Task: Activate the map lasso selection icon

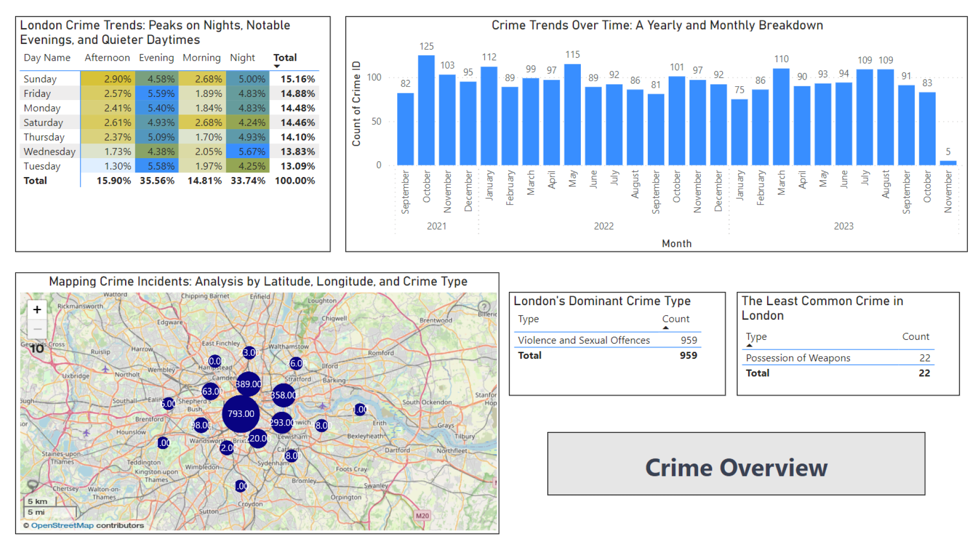Action: pos(33,484)
